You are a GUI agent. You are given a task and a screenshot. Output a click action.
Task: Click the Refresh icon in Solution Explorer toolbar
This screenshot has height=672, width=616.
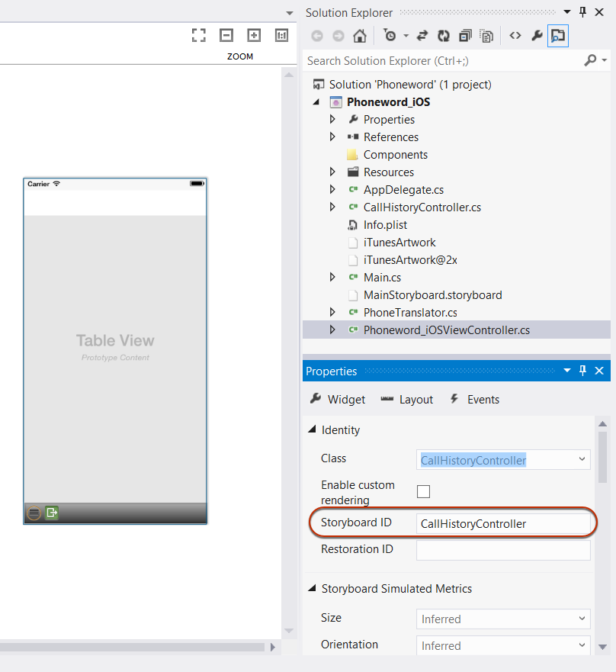[444, 36]
